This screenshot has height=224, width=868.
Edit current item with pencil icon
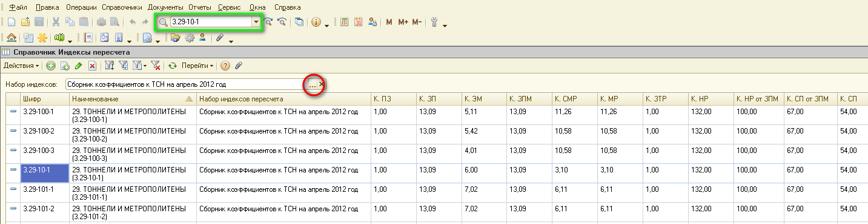(x=79, y=66)
